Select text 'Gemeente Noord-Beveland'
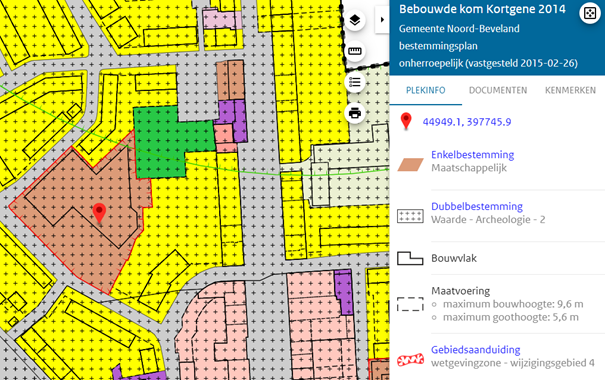Image resolution: width=605 pixels, height=380 pixels. (459, 29)
